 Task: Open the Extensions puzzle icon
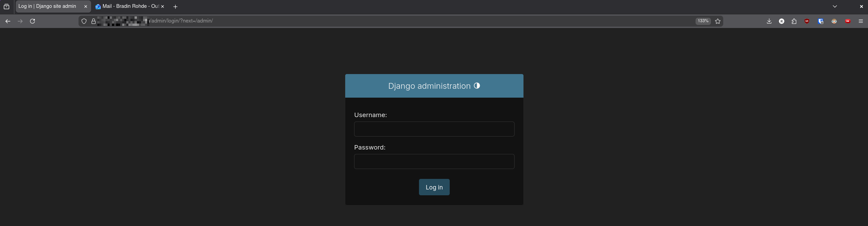pos(794,21)
